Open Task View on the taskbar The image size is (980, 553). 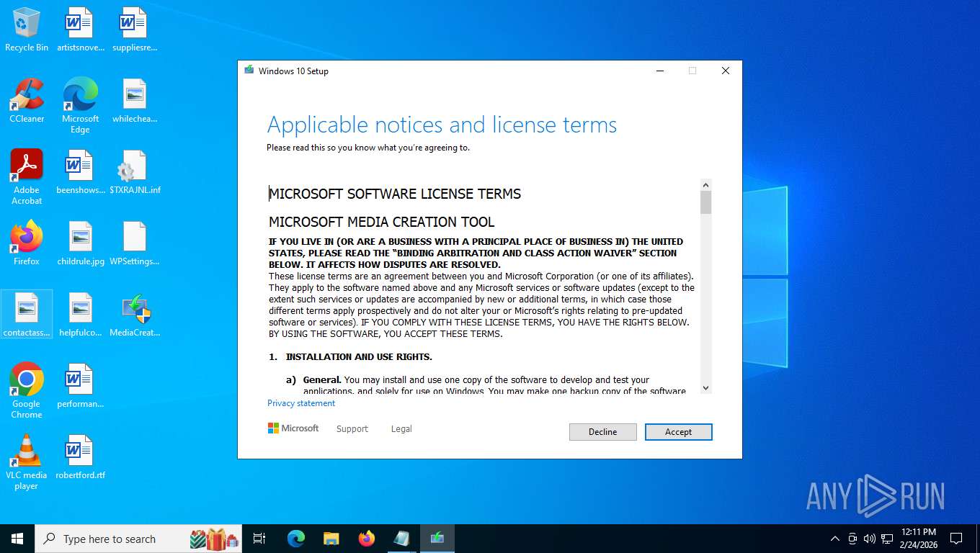click(259, 539)
